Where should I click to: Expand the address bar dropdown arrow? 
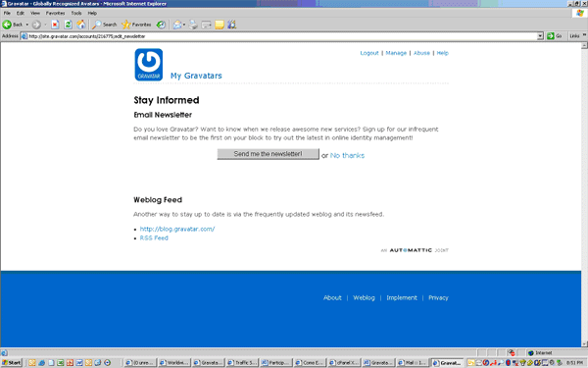[540, 36]
